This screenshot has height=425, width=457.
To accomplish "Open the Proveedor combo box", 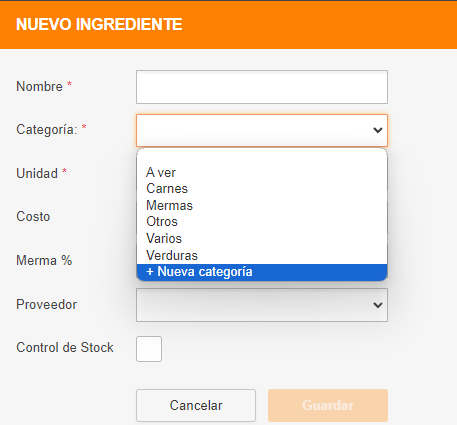I will (x=262, y=305).
